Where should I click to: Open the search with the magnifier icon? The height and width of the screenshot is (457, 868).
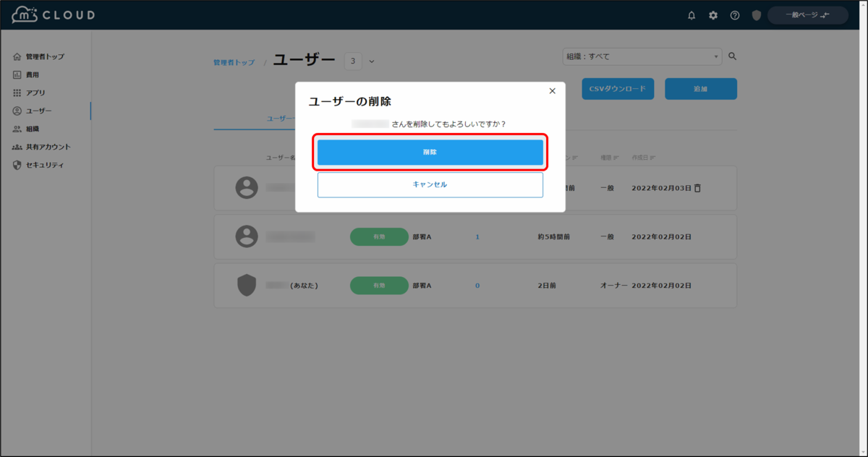[732, 56]
